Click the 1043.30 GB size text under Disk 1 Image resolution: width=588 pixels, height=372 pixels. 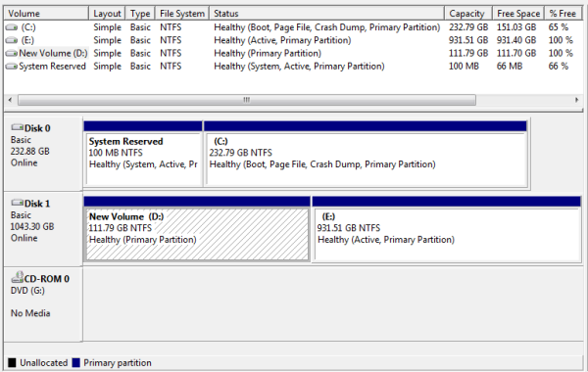tap(32, 227)
